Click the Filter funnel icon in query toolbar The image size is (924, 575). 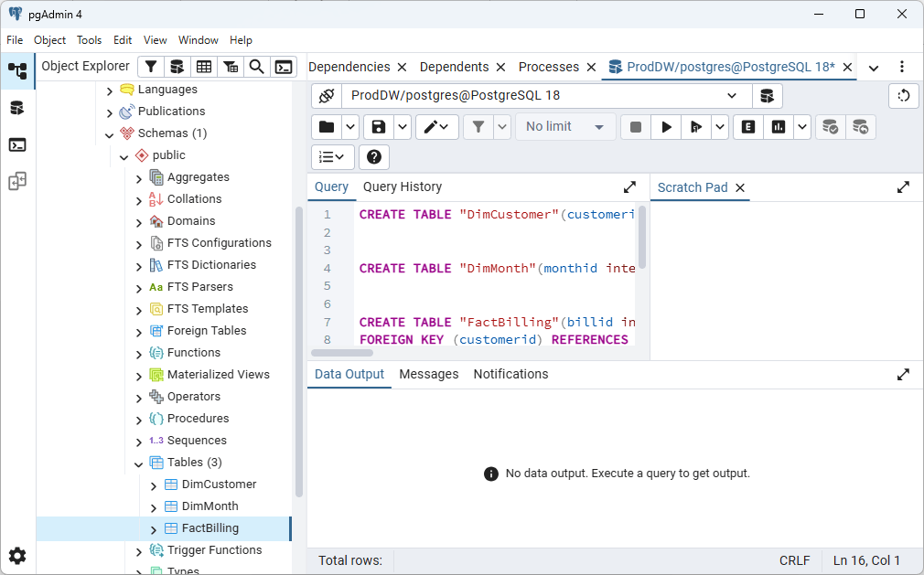coord(478,127)
